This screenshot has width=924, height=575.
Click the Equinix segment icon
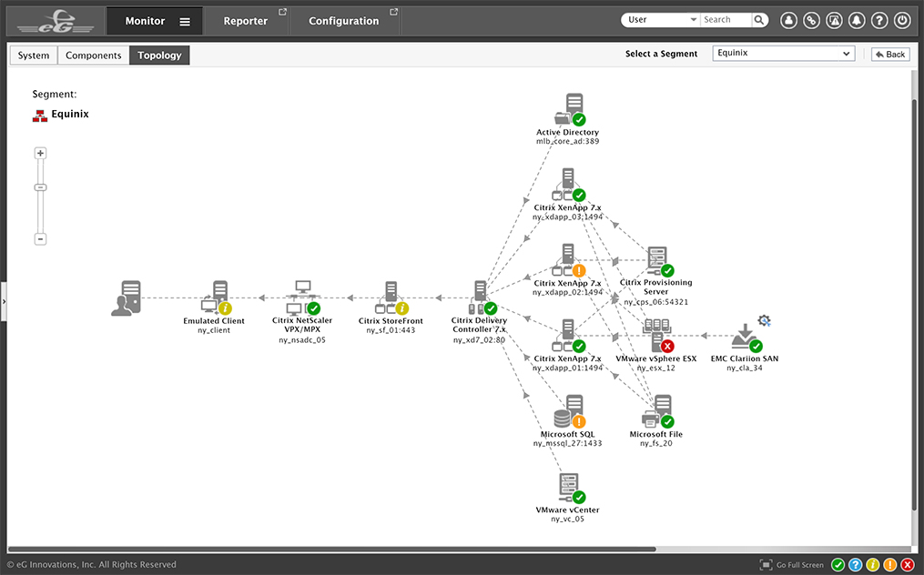pos(39,116)
